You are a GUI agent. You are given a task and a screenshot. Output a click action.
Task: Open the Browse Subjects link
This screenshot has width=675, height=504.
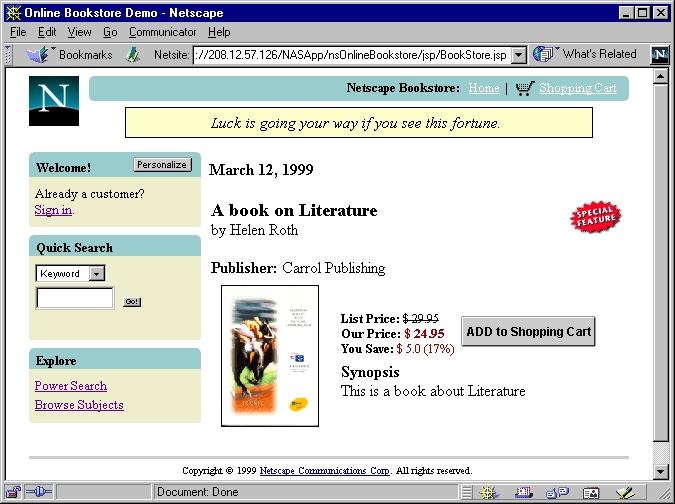79,405
